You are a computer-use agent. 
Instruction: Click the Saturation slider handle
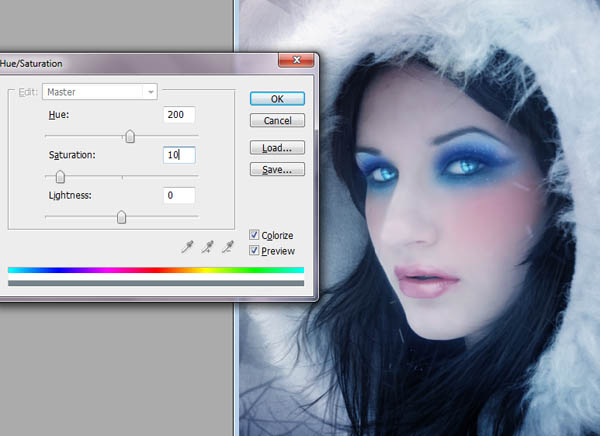(60, 177)
